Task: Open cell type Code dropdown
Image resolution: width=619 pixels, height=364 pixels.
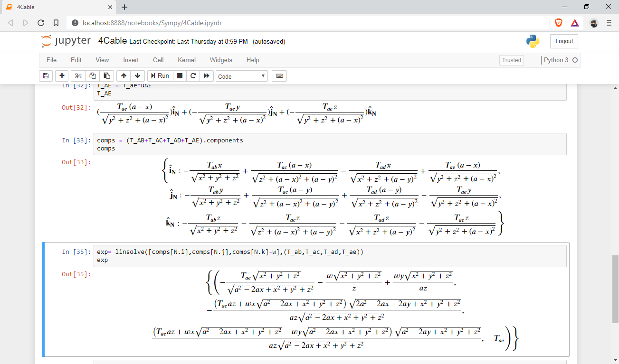Action: click(x=242, y=76)
